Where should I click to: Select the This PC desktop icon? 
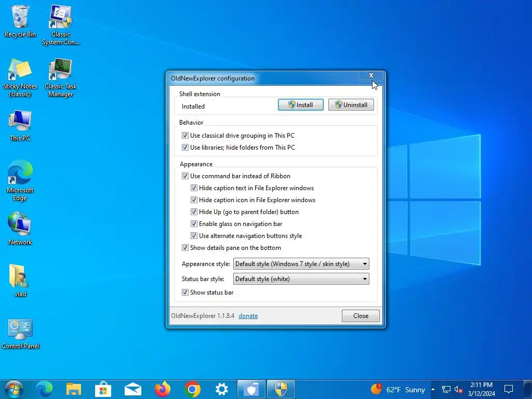tap(20, 125)
